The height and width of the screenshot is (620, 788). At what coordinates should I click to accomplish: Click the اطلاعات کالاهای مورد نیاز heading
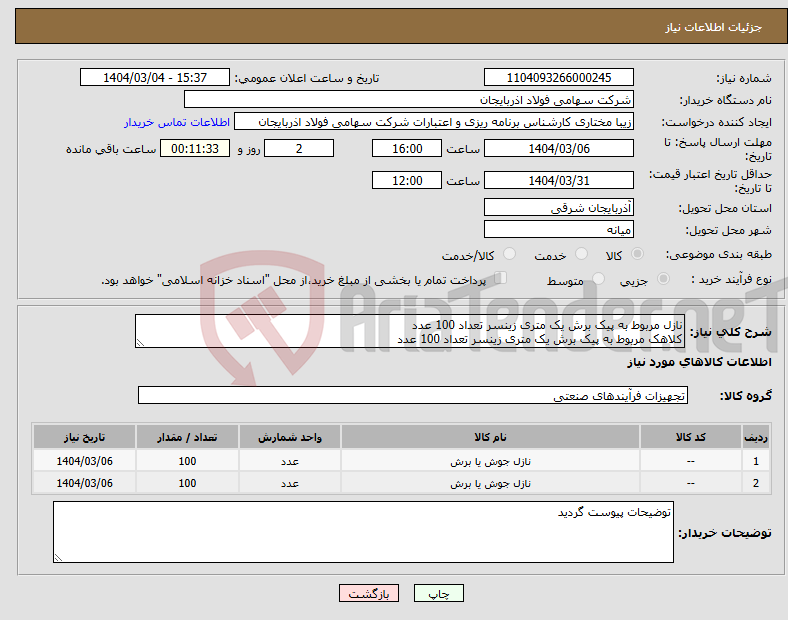(699, 362)
